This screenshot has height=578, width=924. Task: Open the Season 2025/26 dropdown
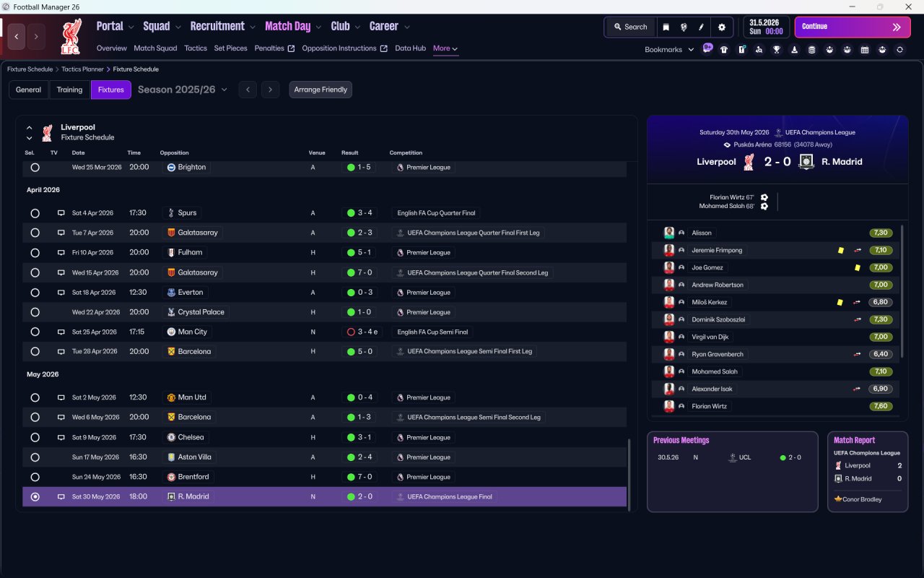pyautogui.click(x=183, y=90)
